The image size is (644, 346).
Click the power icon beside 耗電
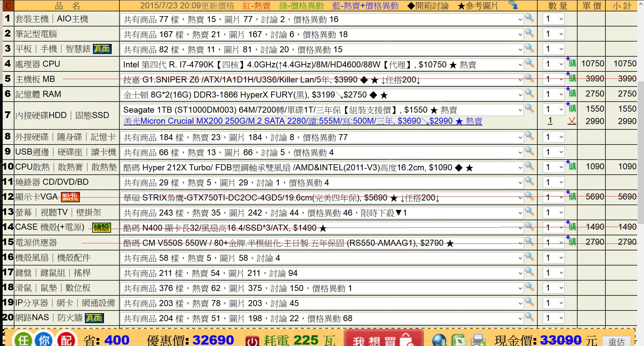pyautogui.click(x=252, y=341)
